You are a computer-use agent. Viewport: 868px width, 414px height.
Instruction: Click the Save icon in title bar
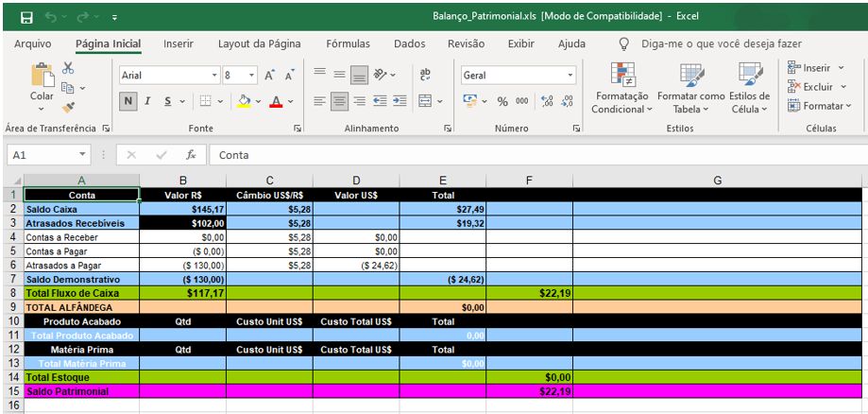[26, 18]
